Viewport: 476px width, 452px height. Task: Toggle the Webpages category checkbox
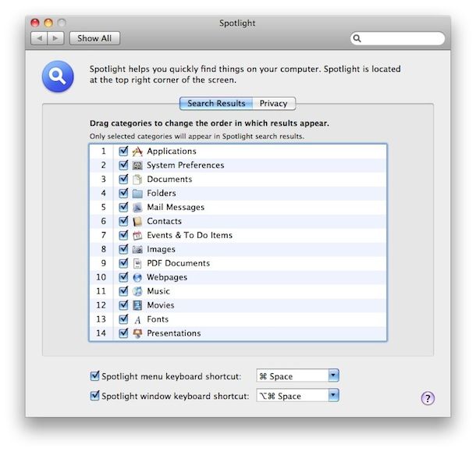[x=123, y=277]
